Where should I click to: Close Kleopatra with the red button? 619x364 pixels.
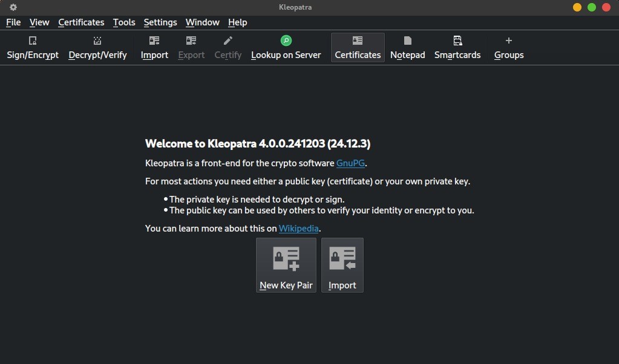tap(606, 7)
